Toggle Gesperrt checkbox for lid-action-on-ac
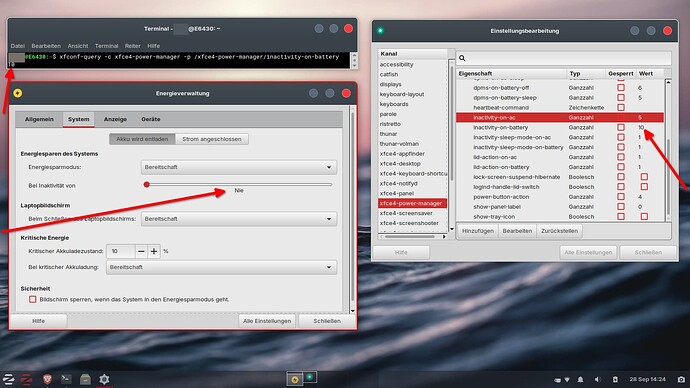690x388 pixels. 621,157
